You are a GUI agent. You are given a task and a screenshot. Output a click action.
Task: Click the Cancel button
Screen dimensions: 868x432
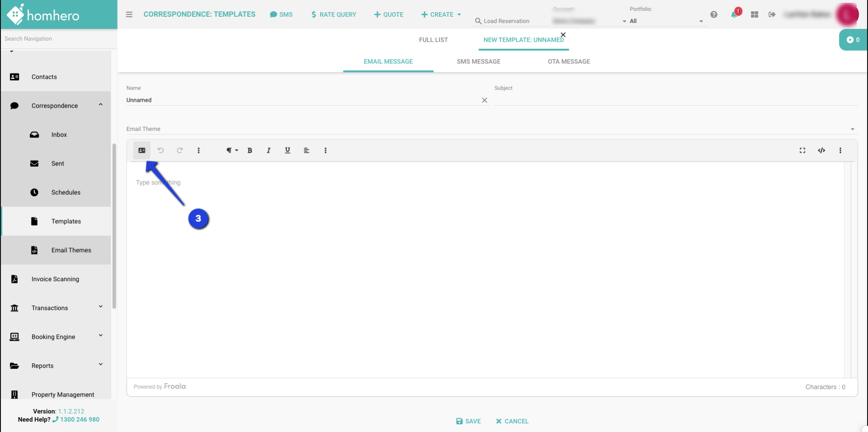pos(512,421)
